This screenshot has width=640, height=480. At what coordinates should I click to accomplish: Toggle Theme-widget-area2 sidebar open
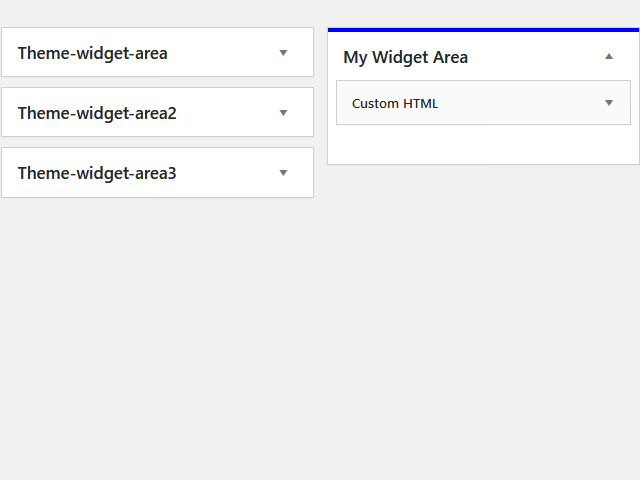158,112
